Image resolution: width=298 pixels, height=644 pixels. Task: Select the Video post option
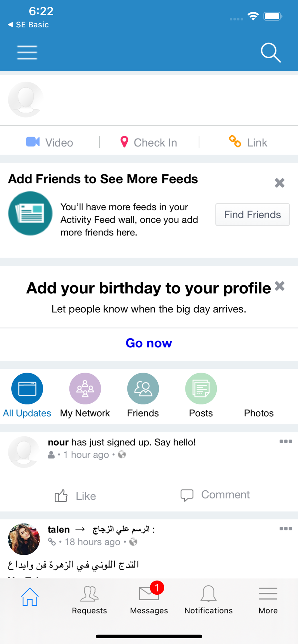50,142
